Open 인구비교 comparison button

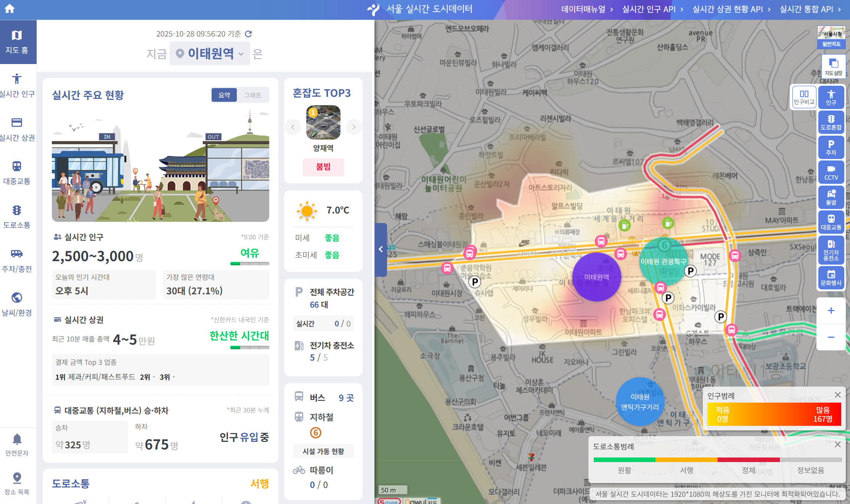pyautogui.click(x=804, y=97)
